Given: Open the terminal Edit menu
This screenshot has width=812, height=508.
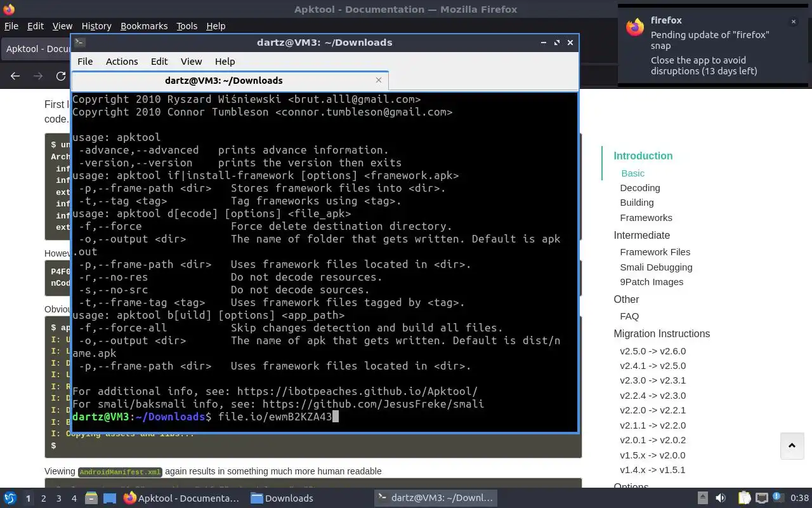Looking at the screenshot, I should (x=159, y=62).
